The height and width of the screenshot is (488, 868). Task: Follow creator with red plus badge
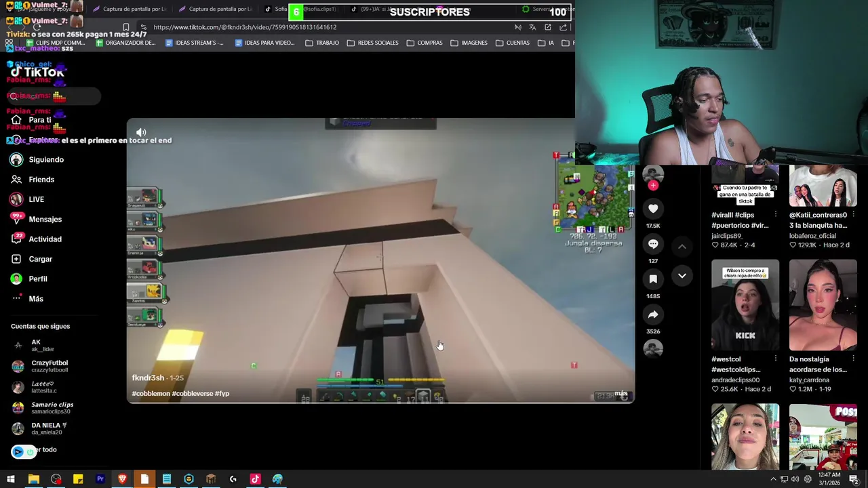[x=653, y=185]
